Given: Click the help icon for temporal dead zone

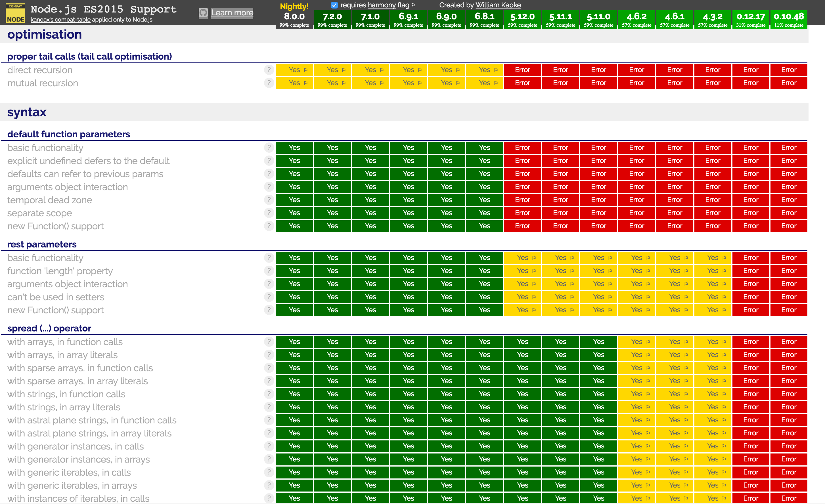Looking at the screenshot, I should click(x=269, y=200).
